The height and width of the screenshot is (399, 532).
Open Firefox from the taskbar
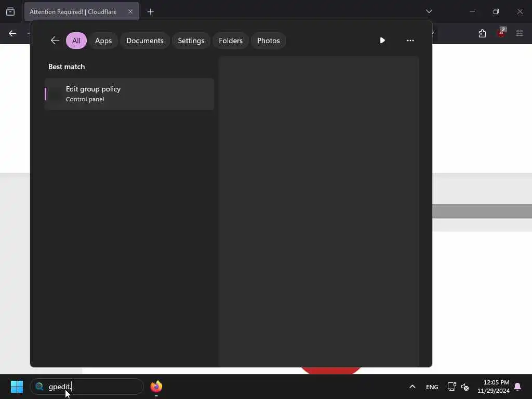pos(156,387)
